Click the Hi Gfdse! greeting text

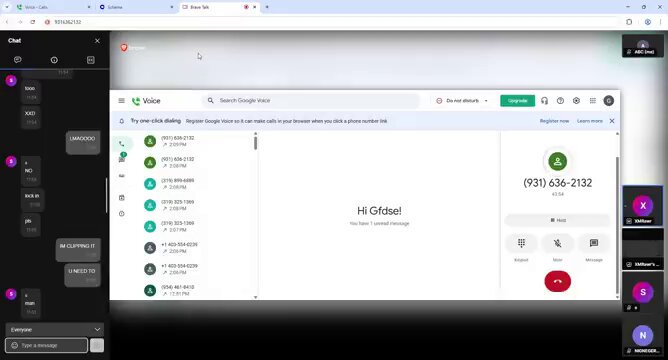pos(379,210)
